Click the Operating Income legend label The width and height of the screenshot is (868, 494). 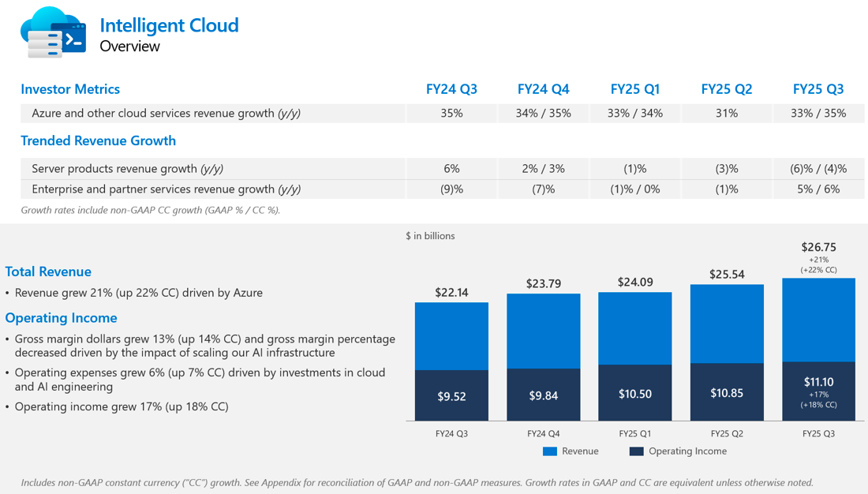[x=687, y=451]
